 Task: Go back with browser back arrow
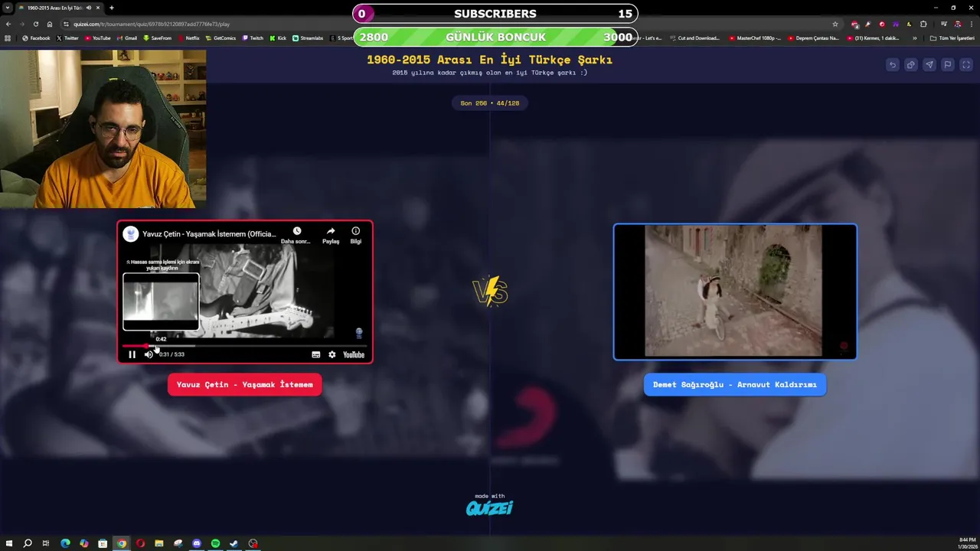[x=8, y=24]
